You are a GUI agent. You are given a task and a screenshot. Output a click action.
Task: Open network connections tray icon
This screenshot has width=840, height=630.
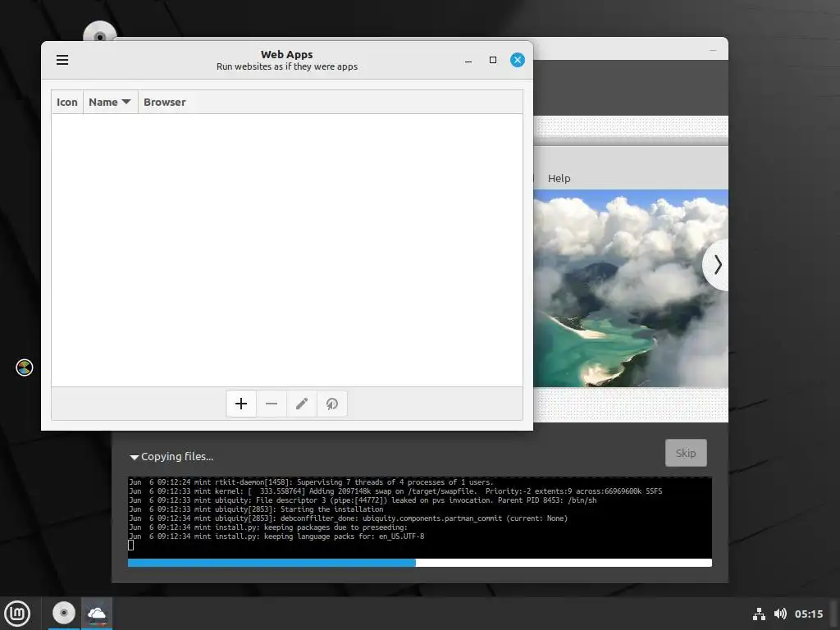tap(759, 614)
